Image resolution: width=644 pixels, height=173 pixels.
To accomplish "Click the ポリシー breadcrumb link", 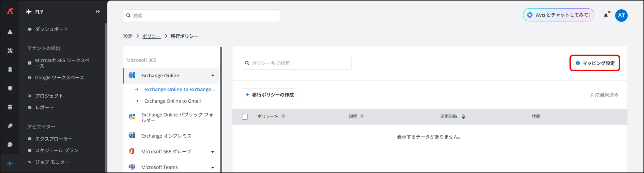I will 151,36.
